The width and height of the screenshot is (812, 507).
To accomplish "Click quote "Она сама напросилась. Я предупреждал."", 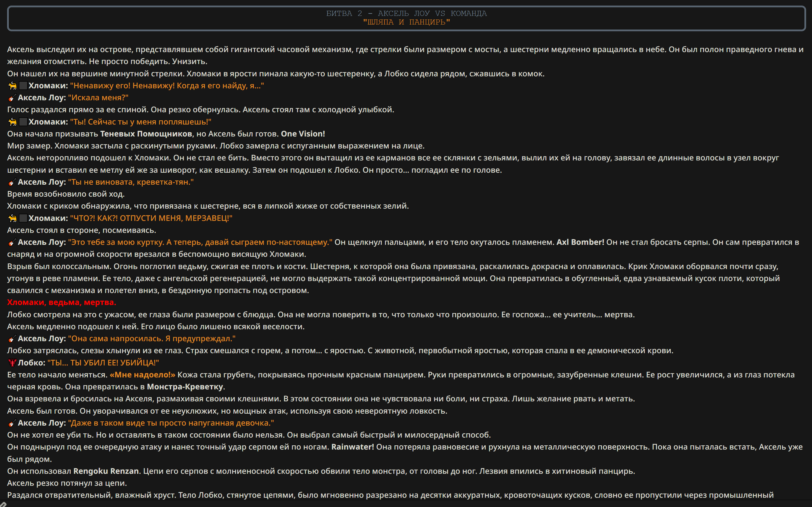I will pos(152,339).
